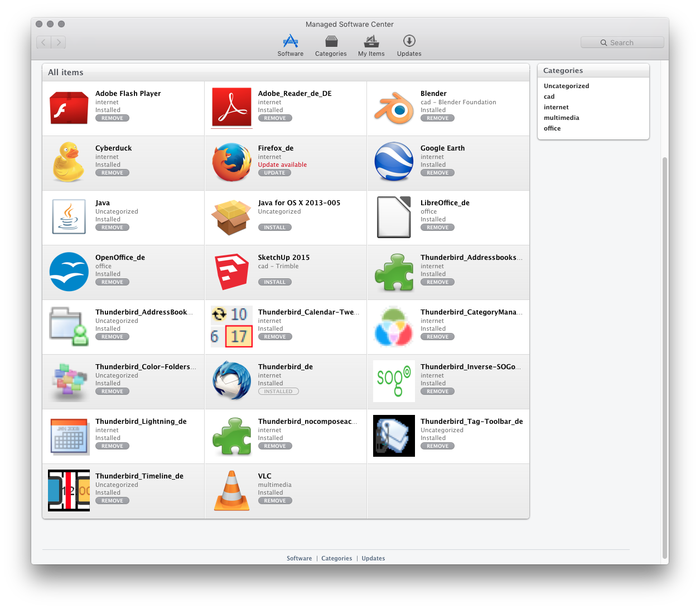Screen dimensions: 700x609
Task: Click Installed button for Thunderbird_de
Action: coord(278,391)
